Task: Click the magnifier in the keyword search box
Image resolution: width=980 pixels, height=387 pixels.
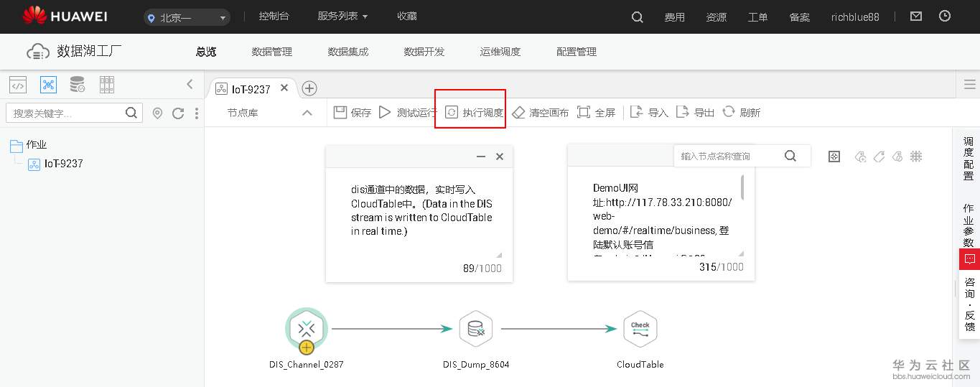Action: point(131,113)
